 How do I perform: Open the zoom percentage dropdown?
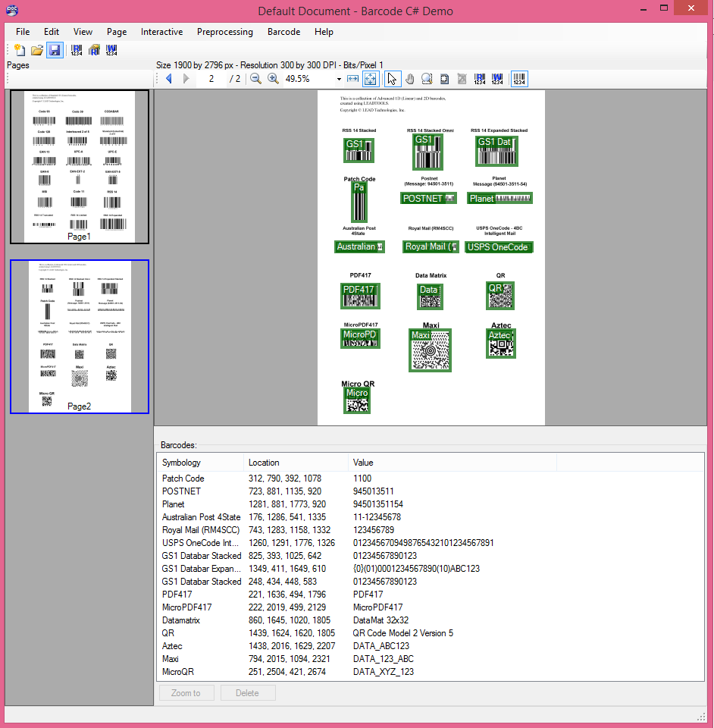pos(339,80)
